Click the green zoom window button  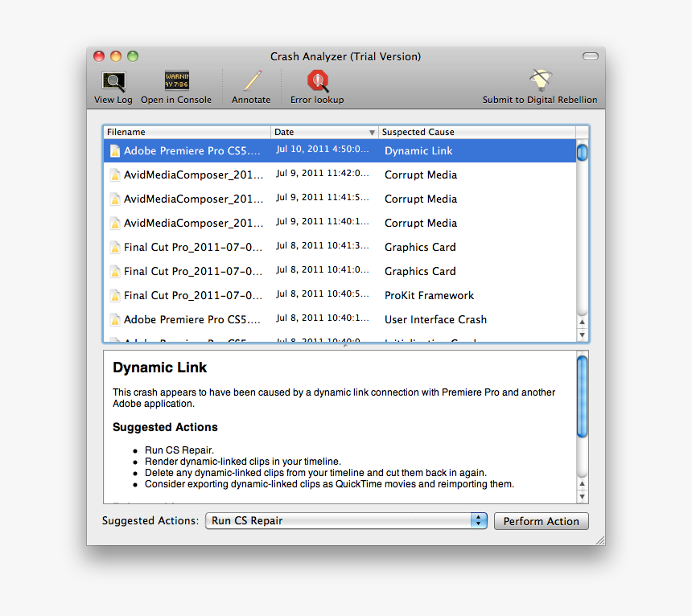point(133,56)
